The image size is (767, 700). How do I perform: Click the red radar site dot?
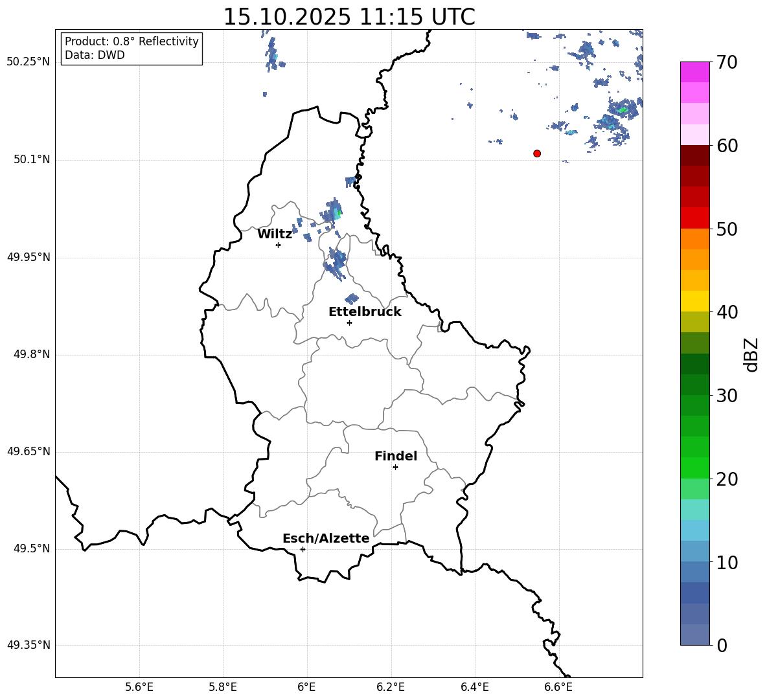[537, 153]
